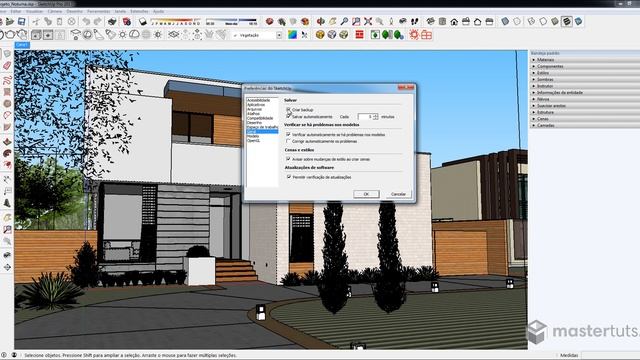Image resolution: width=640 pixels, height=360 pixels.
Task: Click the Undo arrow icon
Action: 86,21
